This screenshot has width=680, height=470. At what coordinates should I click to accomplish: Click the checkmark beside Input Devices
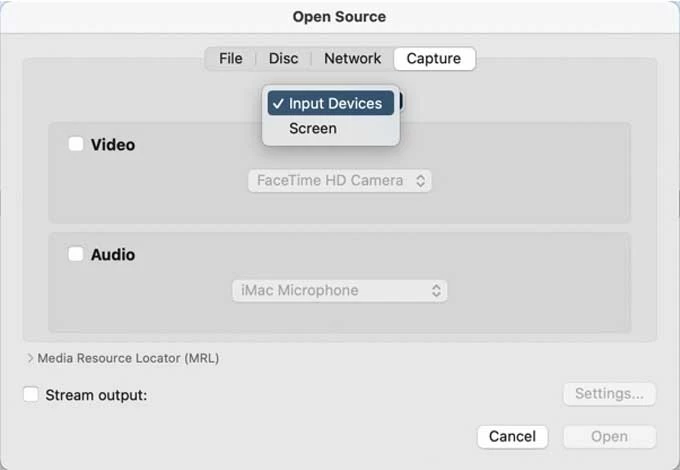277,104
